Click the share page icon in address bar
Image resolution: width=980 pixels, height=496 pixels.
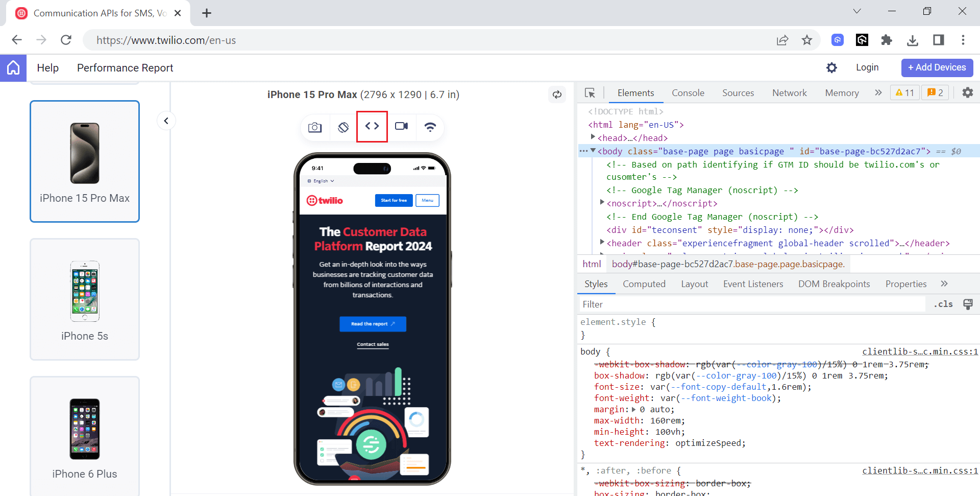point(782,40)
